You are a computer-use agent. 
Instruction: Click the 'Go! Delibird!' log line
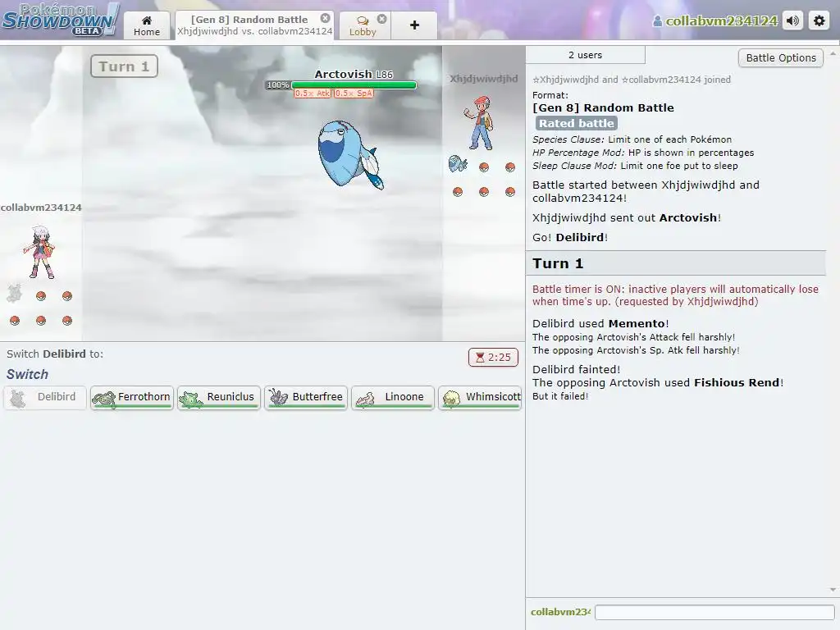click(570, 237)
